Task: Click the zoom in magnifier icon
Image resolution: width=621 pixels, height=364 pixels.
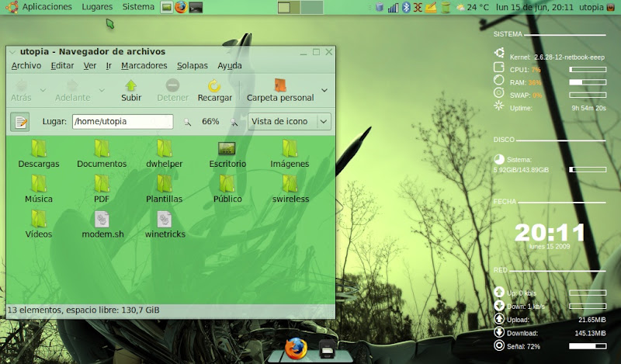Action: tap(235, 122)
